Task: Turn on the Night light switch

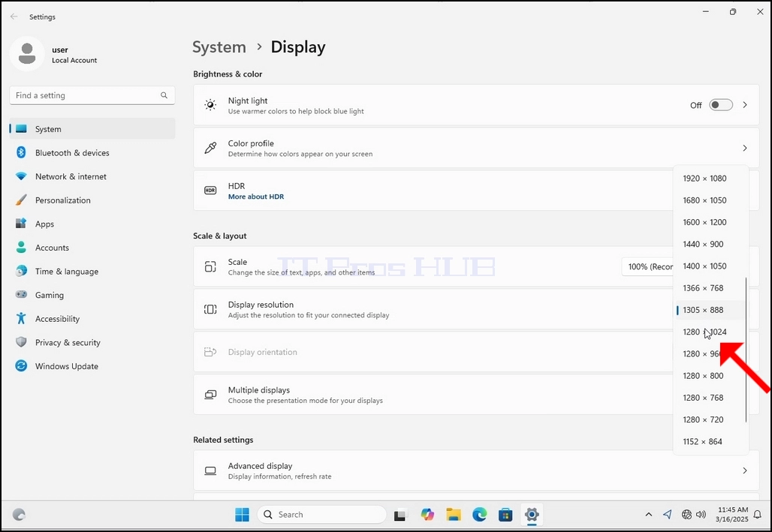Action: click(721, 105)
